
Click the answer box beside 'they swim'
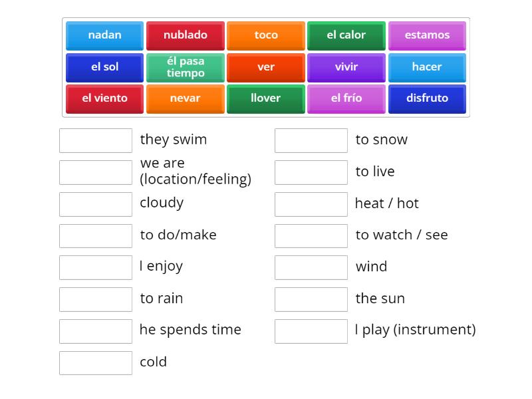tap(96, 140)
